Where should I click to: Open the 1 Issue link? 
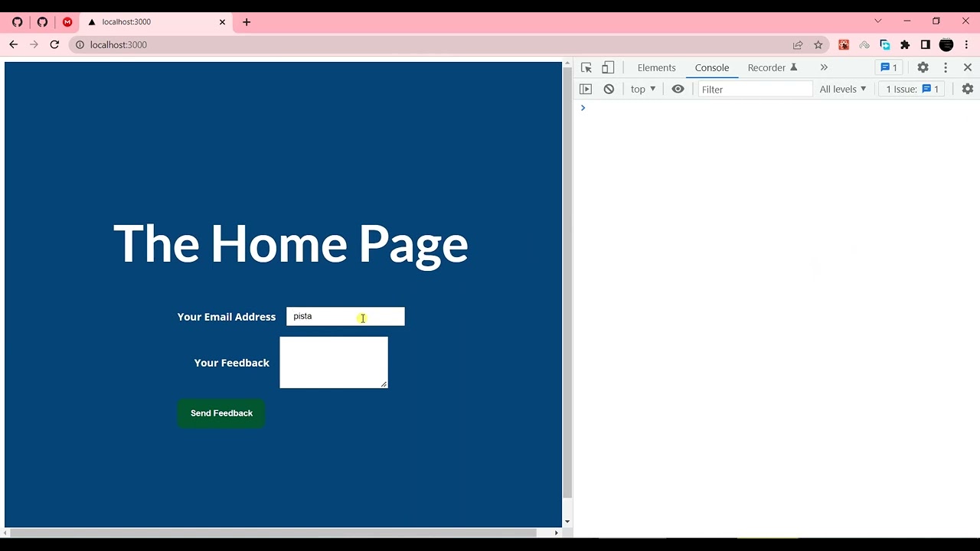point(912,89)
